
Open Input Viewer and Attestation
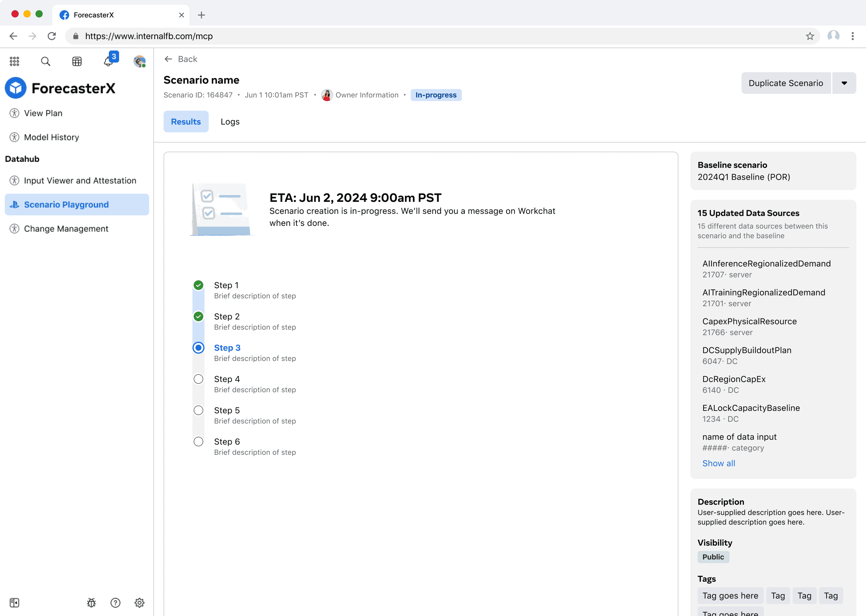tap(77, 180)
